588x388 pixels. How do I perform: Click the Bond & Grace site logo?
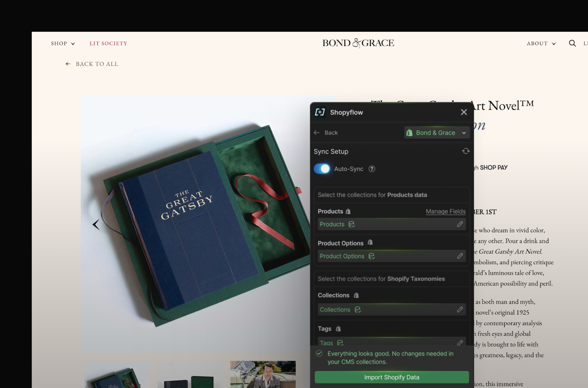tap(358, 43)
